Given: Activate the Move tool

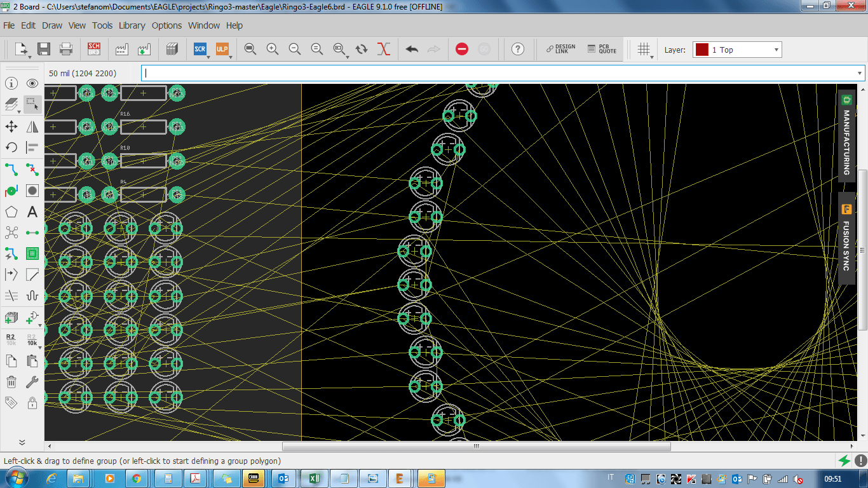Looking at the screenshot, I should pos(11,126).
